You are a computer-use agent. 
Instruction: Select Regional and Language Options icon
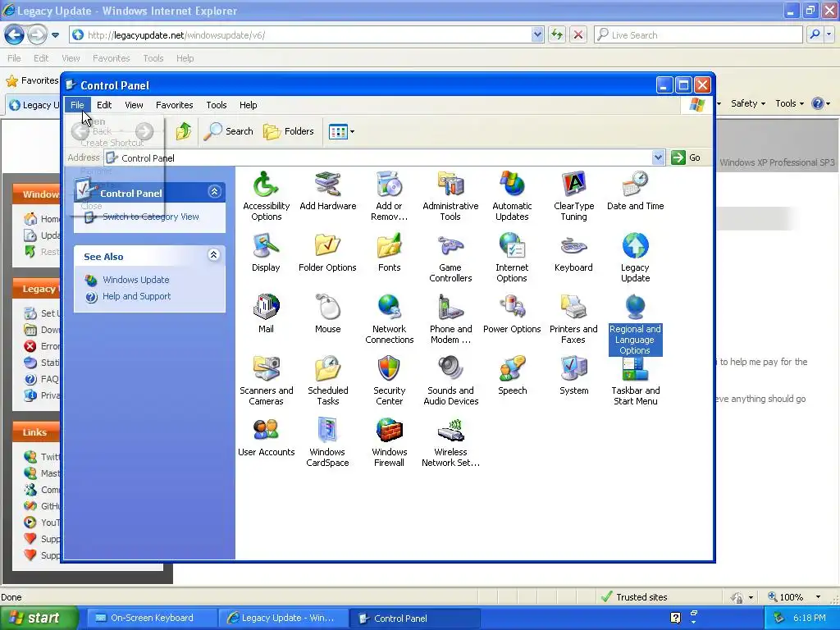tap(635, 325)
